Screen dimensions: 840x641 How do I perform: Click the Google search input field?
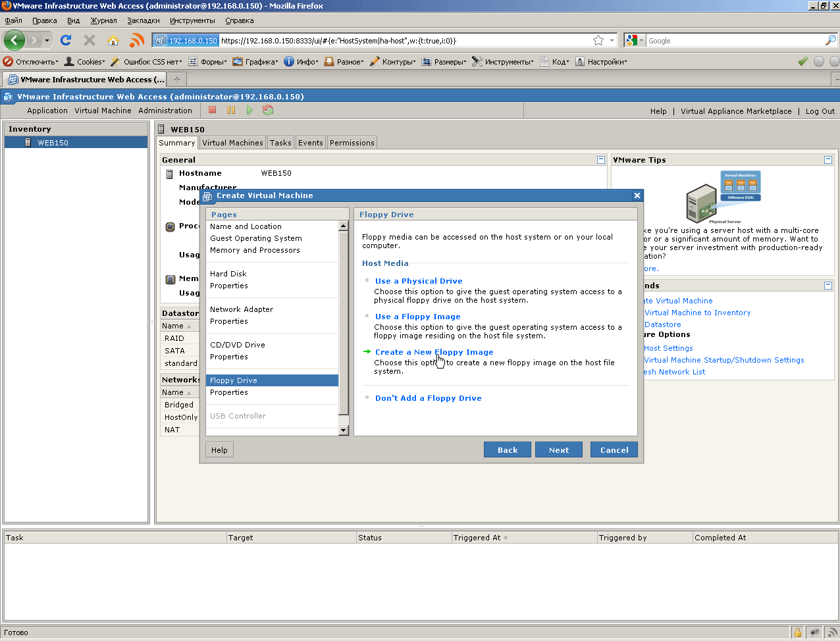coord(735,40)
